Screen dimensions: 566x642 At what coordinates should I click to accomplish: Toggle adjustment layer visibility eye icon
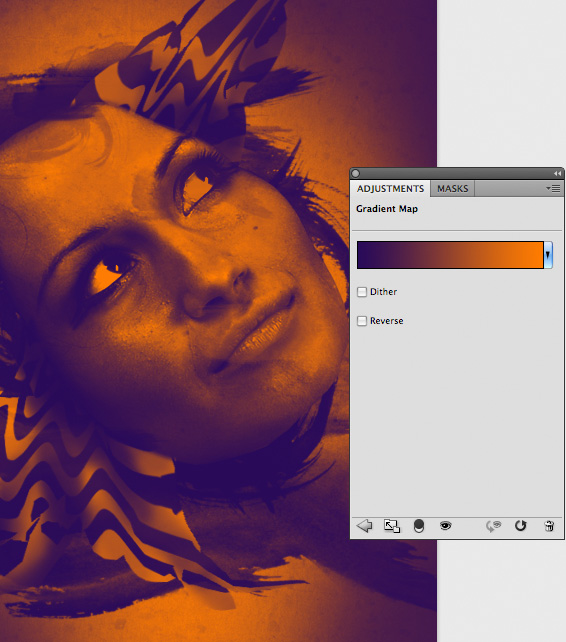pyautogui.click(x=446, y=526)
